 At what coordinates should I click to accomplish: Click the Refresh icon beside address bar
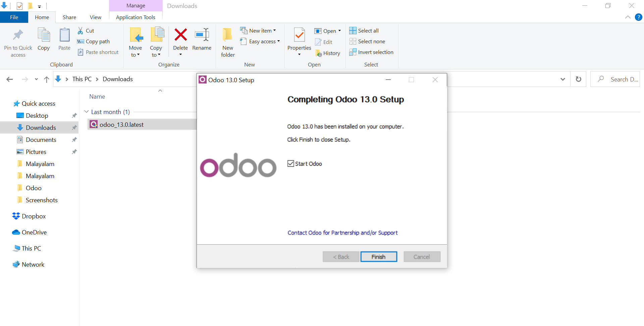tap(579, 79)
